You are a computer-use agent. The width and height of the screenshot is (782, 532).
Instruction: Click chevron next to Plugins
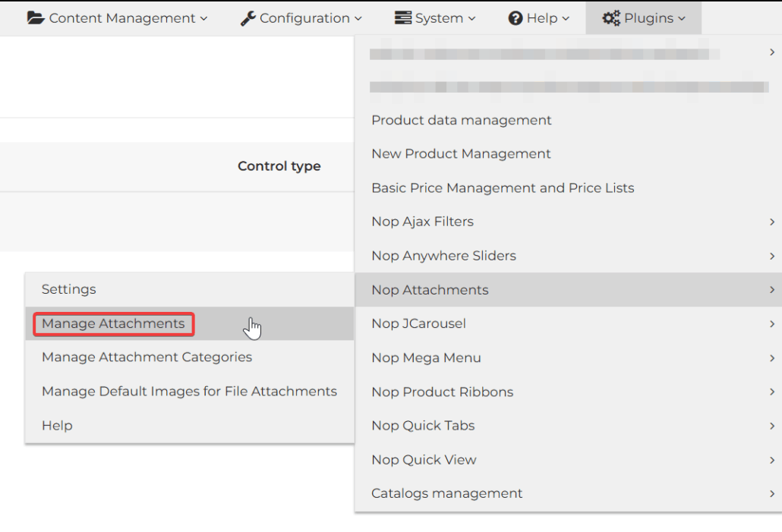coord(682,19)
